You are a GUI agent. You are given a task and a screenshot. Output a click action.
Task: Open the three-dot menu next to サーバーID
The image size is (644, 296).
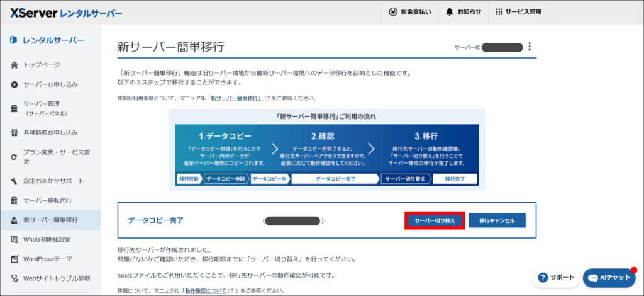pos(530,47)
